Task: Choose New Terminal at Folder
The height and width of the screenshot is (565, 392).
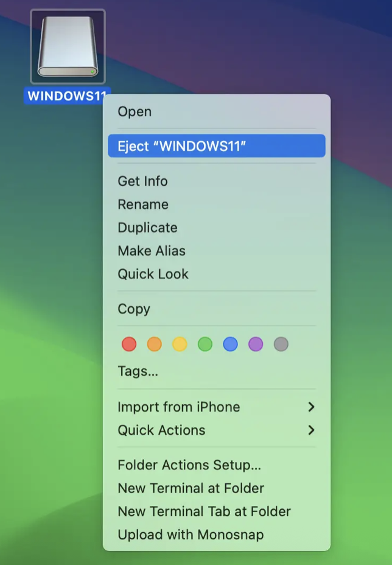Action: (x=217, y=488)
